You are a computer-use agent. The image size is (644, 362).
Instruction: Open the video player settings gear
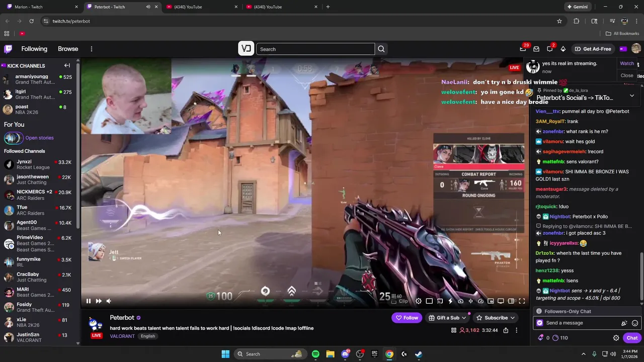(x=419, y=301)
